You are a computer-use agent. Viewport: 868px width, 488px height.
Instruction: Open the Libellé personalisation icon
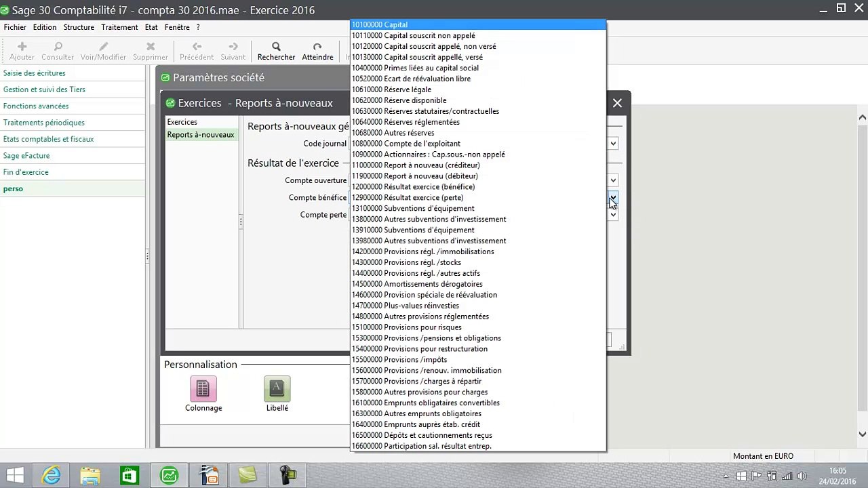click(x=277, y=388)
